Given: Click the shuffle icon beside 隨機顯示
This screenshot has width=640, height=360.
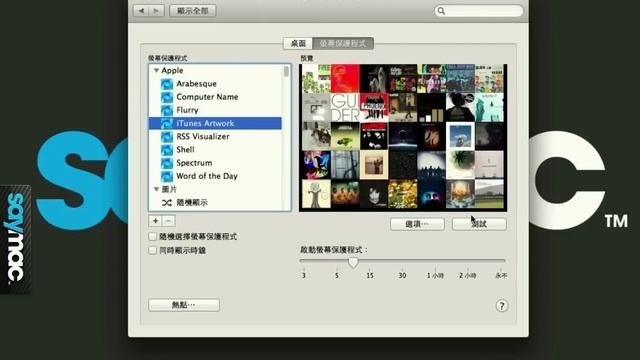Looking at the screenshot, I should [167, 202].
